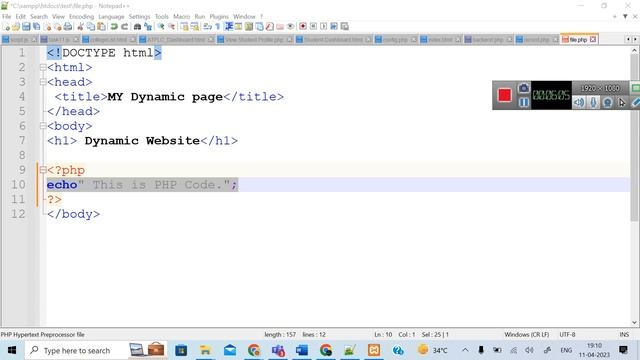Open the Edit menu
The image size is (640, 360).
[20, 17]
